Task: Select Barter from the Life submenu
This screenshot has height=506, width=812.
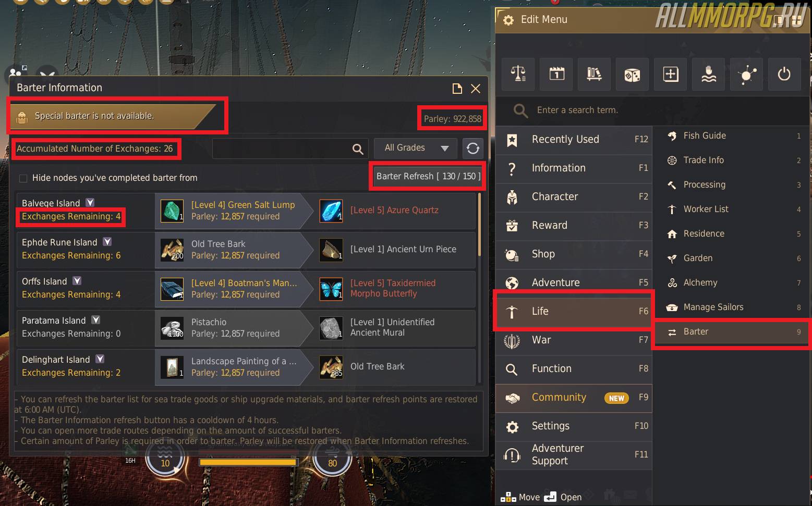Action: 731,332
